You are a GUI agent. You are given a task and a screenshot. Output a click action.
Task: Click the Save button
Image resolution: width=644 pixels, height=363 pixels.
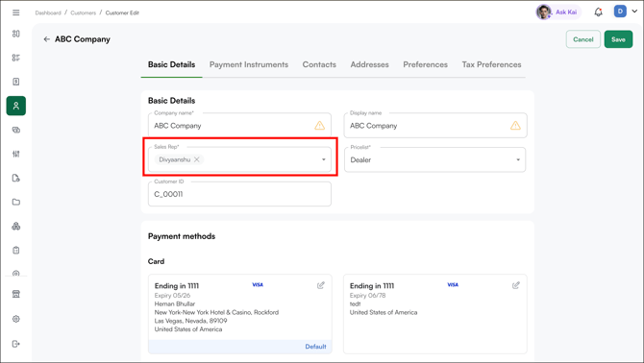(x=618, y=39)
